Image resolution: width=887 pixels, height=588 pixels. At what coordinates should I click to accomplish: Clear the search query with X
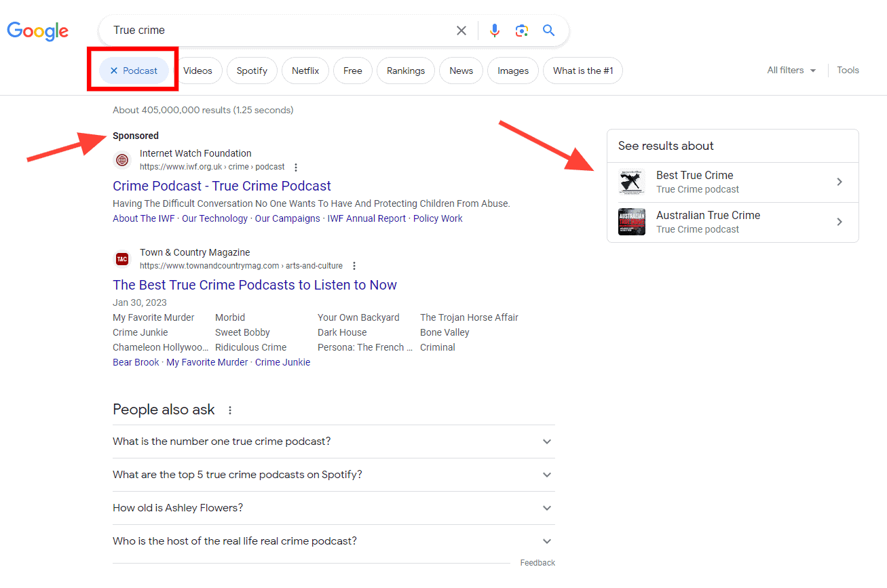click(461, 31)
